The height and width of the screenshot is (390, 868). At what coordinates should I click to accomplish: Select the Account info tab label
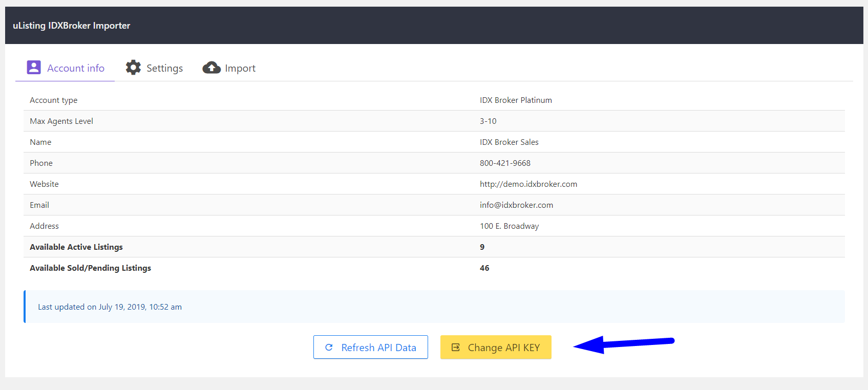click(76, 68)
